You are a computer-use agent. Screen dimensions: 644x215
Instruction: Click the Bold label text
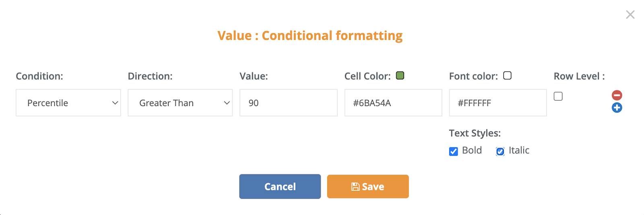pyautogui.click(x=472, y=150)
